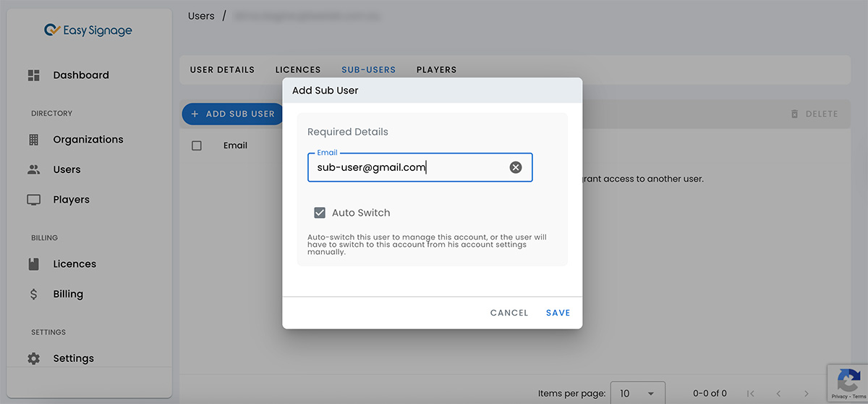The image size is (868, 404).
Task: Switch to the Players tab
Action: (x=436, y=70)
